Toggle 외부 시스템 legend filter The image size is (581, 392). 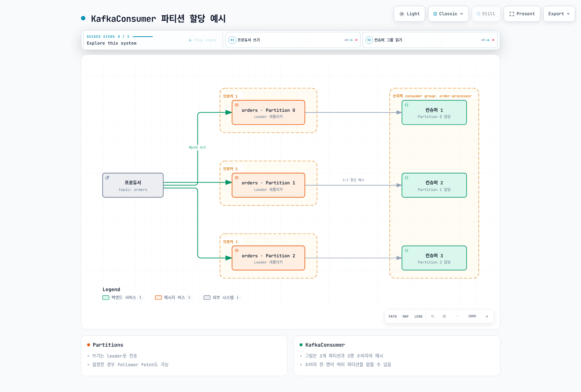(x=222, y=298)
